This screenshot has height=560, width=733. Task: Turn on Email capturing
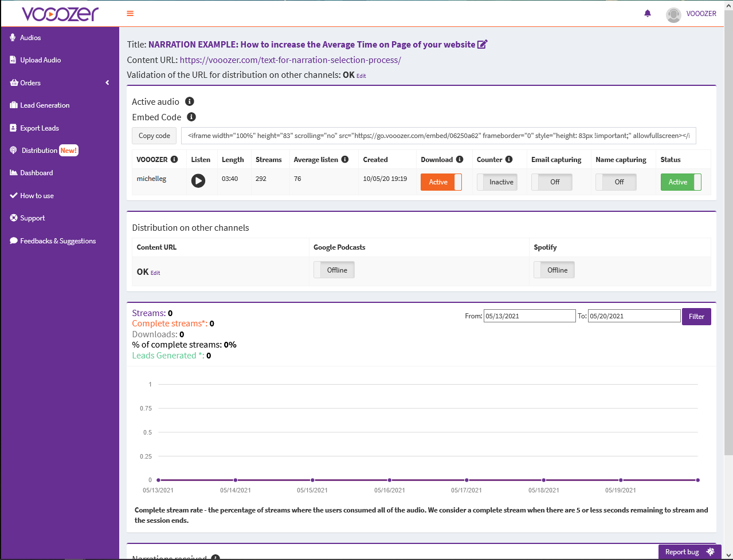551,182
